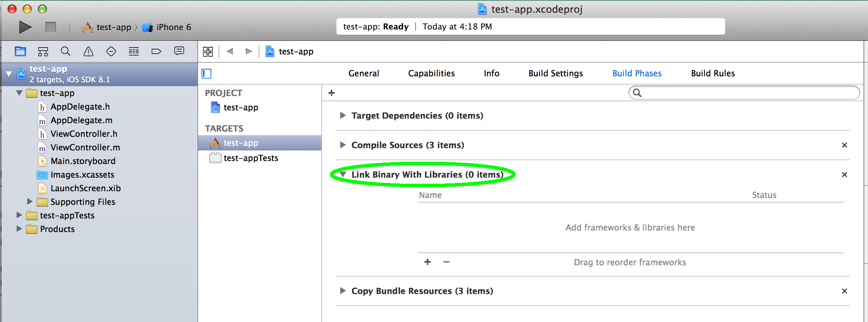Go back in editor history
The width and height of the screenshot is (868, 322).
tap(230, 51)
